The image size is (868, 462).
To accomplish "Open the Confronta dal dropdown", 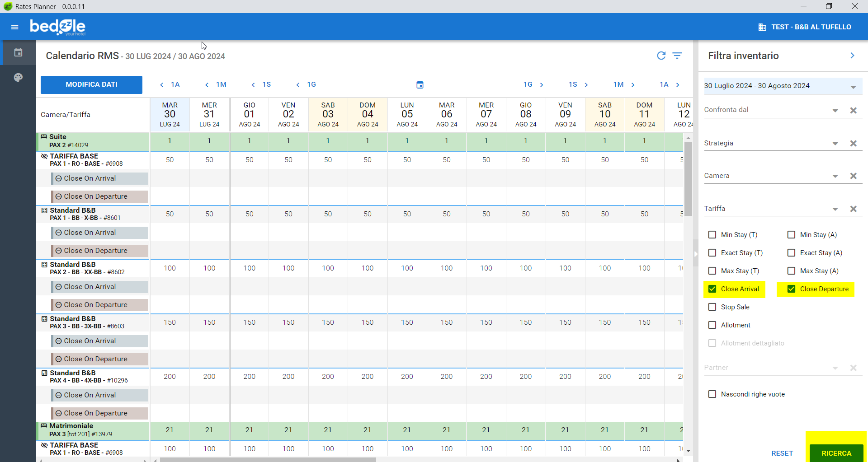I will 835,111.
